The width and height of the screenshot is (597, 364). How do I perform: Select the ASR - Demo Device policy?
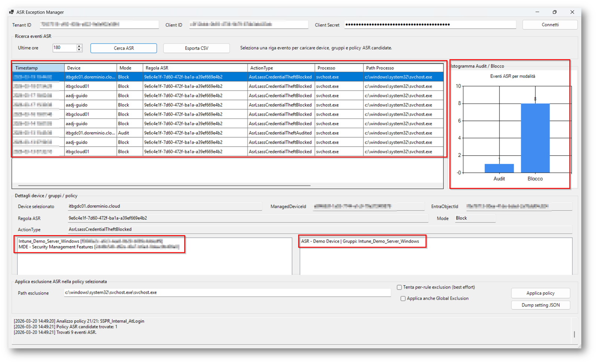[360, 241]
